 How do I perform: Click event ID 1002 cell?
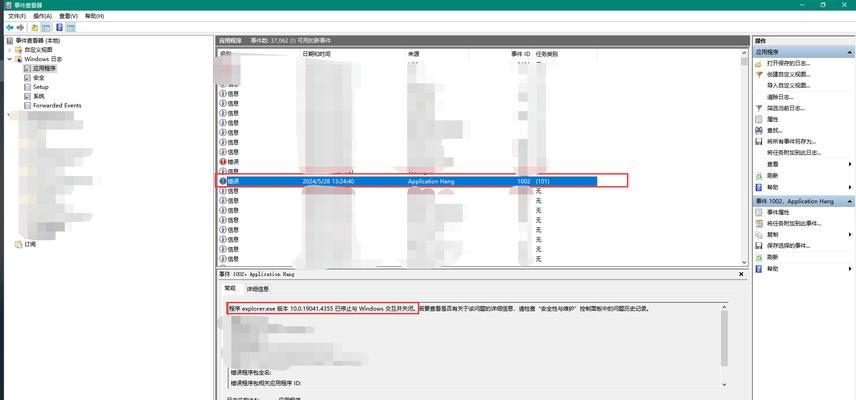click(524, 181)
